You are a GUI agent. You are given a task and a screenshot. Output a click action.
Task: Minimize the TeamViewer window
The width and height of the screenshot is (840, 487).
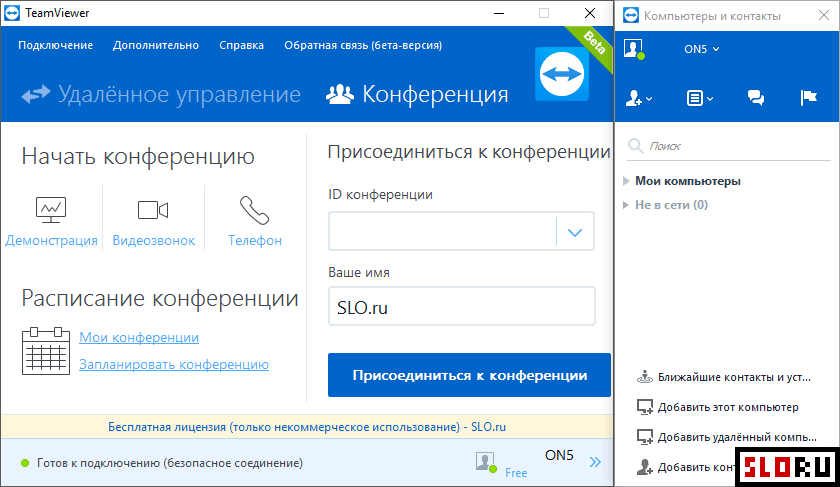(499, 13)
